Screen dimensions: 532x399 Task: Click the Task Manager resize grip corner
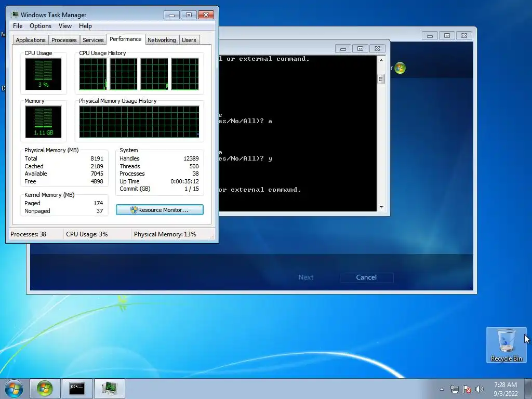(212, 237)
